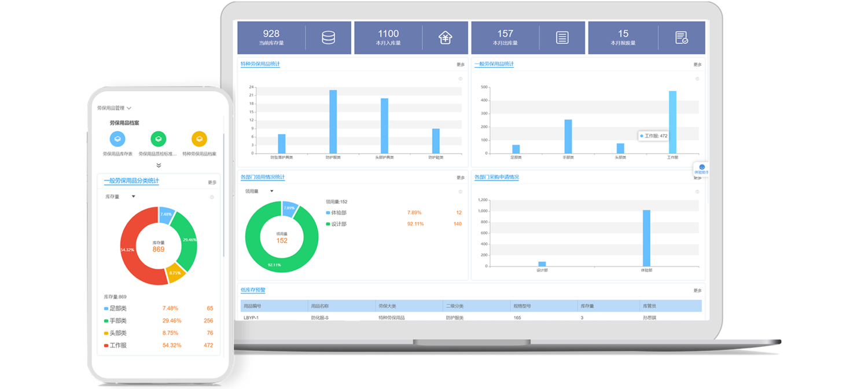Click the 体验助手 floating assistant icon
This screenshot has width=868, height=389.
click(701, 168)
